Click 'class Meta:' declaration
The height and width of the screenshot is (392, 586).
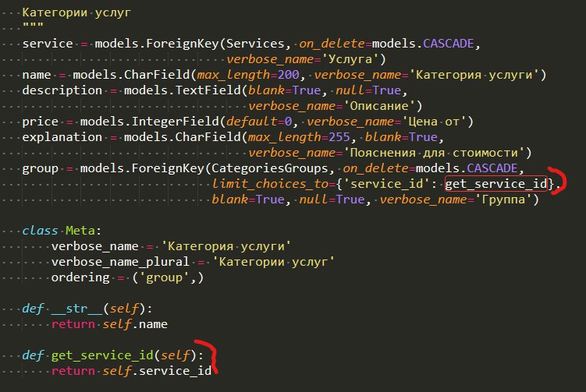(62, 231)
